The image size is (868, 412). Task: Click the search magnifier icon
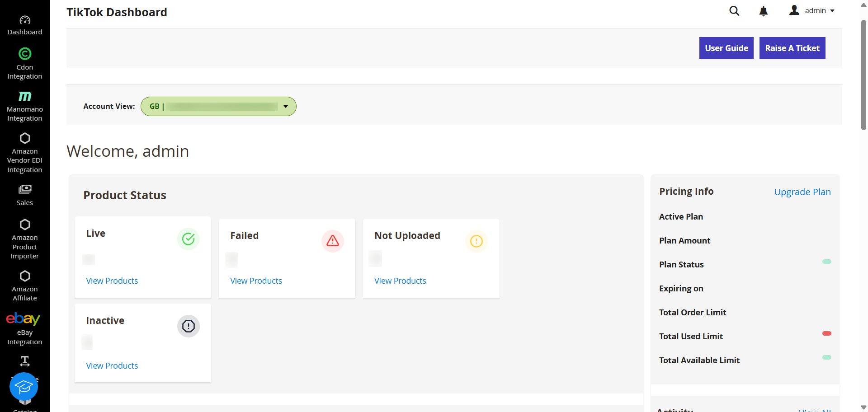click(734, 11)
